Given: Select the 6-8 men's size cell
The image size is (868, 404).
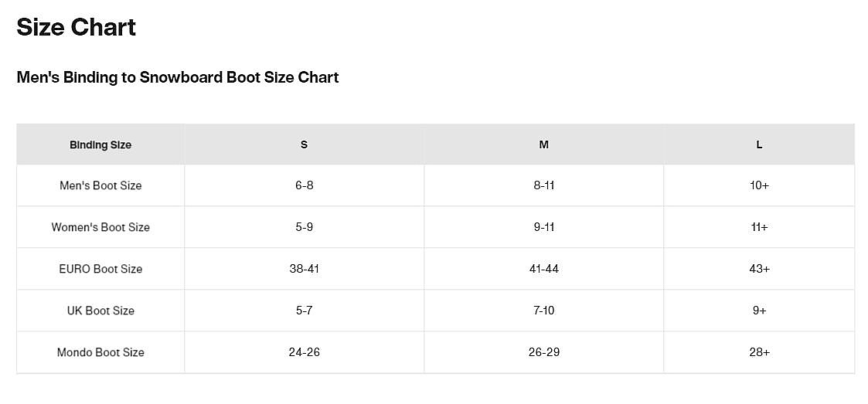Looking at the screenshot, I should [304, 185].
